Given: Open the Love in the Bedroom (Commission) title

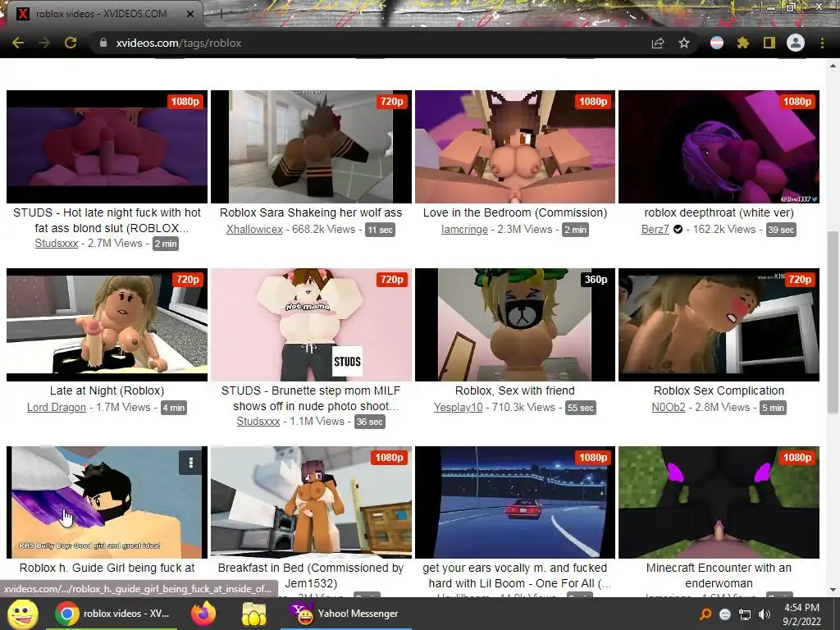Looking at the screenshot, I should point(515,212).
